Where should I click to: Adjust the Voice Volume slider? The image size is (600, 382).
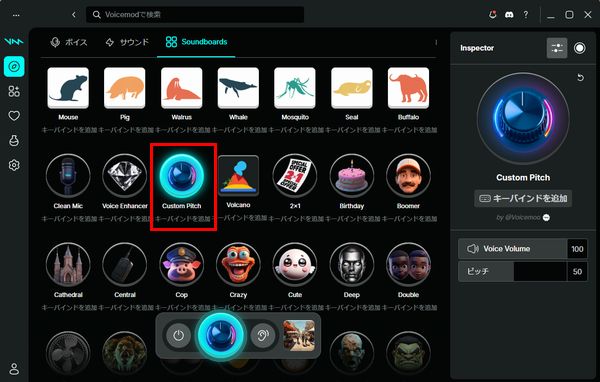[x=512, y=249]
